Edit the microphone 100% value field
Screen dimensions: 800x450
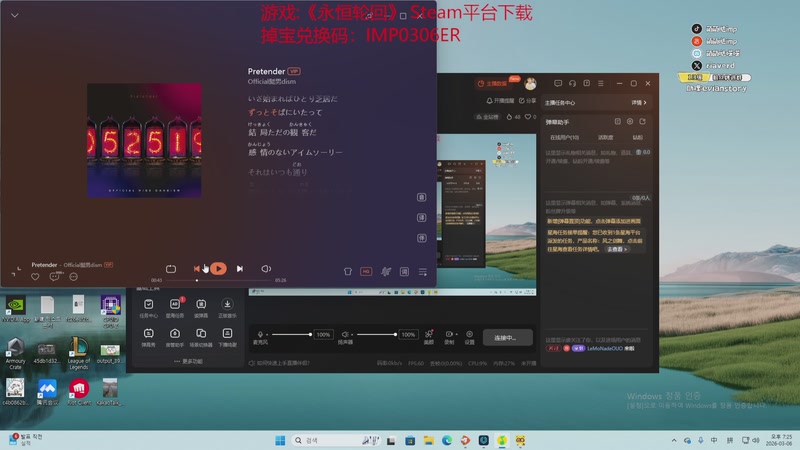pyautogui.click(x=323, y=335)
